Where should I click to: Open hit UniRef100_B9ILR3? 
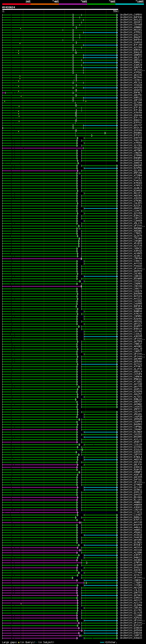(131, 20)
